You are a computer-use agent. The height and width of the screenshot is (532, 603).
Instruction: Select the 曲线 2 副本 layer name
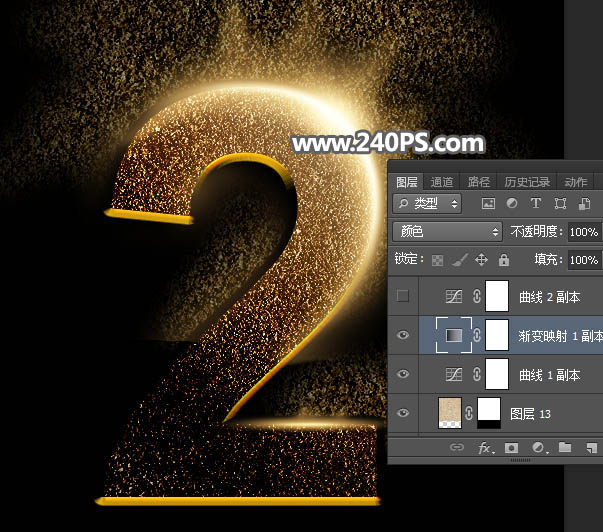pos(550,297)
